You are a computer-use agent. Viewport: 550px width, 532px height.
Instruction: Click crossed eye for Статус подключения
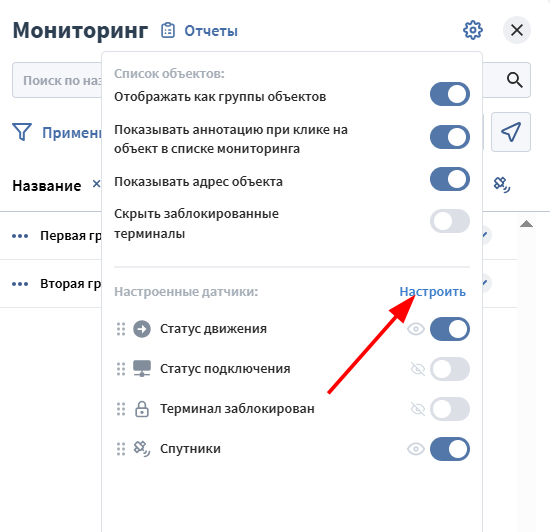click(418, 369)
